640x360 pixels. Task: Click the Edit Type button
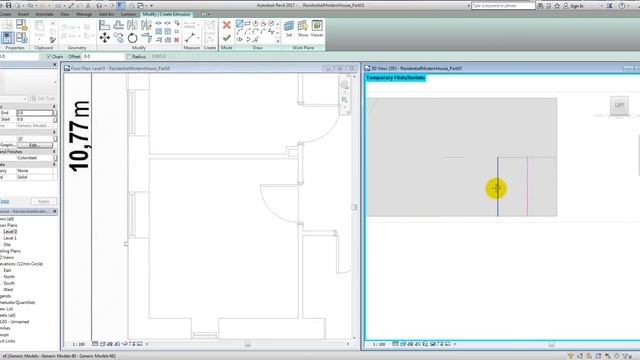pyautogui.click(x=42, y=99)
